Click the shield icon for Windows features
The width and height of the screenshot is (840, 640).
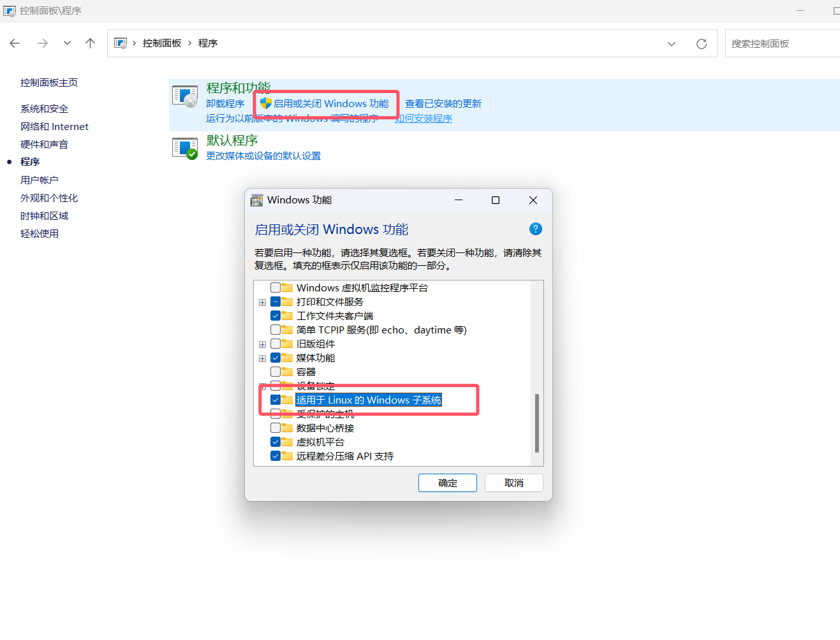tap(266, 103)
